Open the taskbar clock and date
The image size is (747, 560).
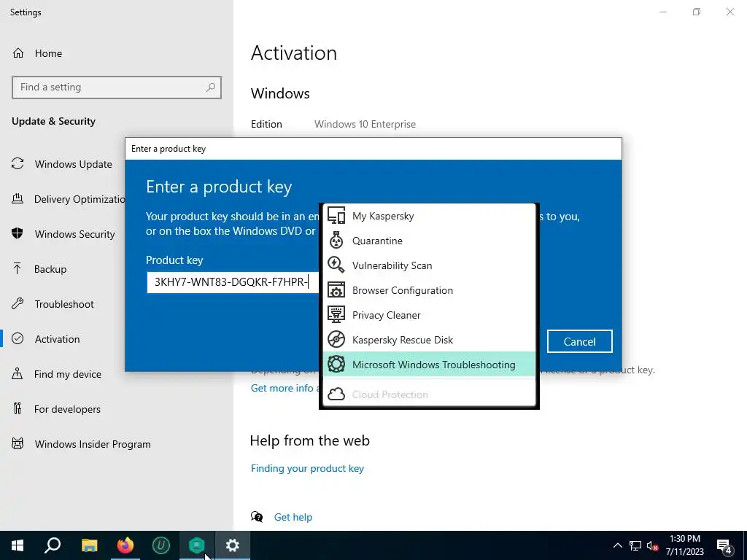pyautogui.click(x=684, y=545)
